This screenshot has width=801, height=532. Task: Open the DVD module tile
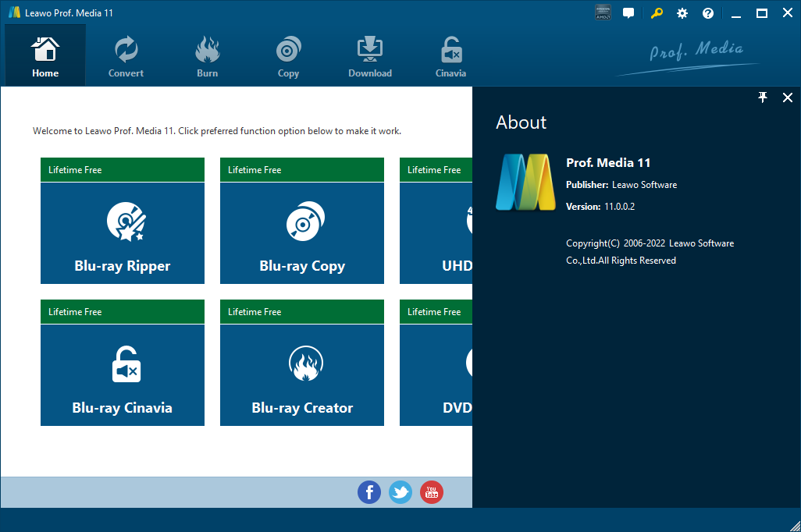pos(436,374)
